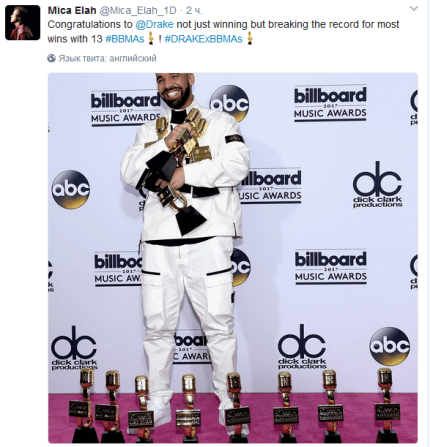Open the #DRAKExBBMAs hashtag
Screen dimensions: 430x447
coord(203,39)
